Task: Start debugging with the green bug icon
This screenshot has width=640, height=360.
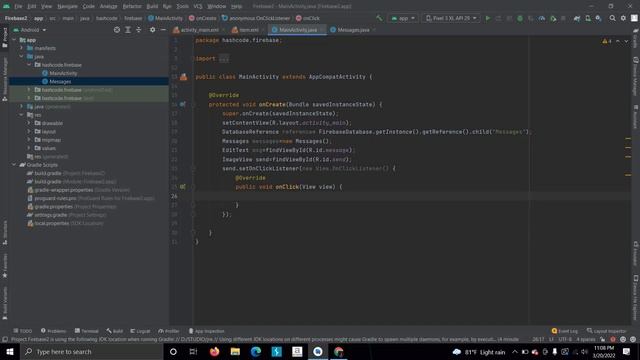Action: pos(520,18)
